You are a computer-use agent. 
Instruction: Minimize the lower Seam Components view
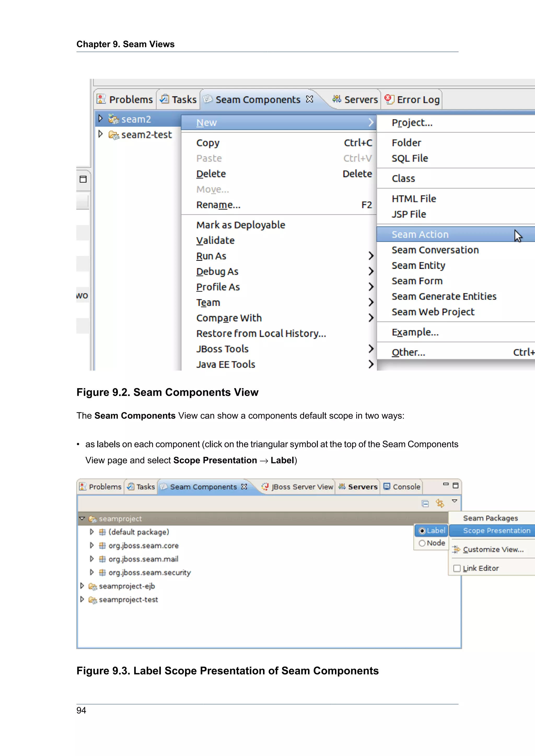coord(446,484)
